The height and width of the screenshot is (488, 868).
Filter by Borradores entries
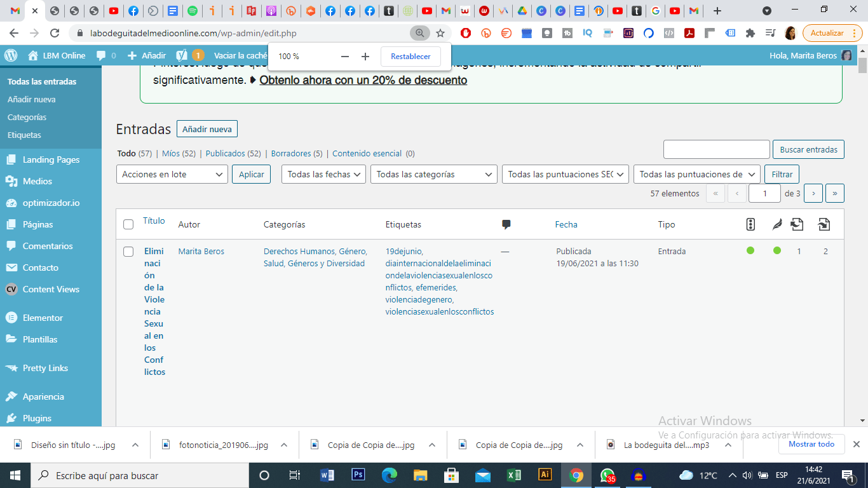tap(291, 153)
